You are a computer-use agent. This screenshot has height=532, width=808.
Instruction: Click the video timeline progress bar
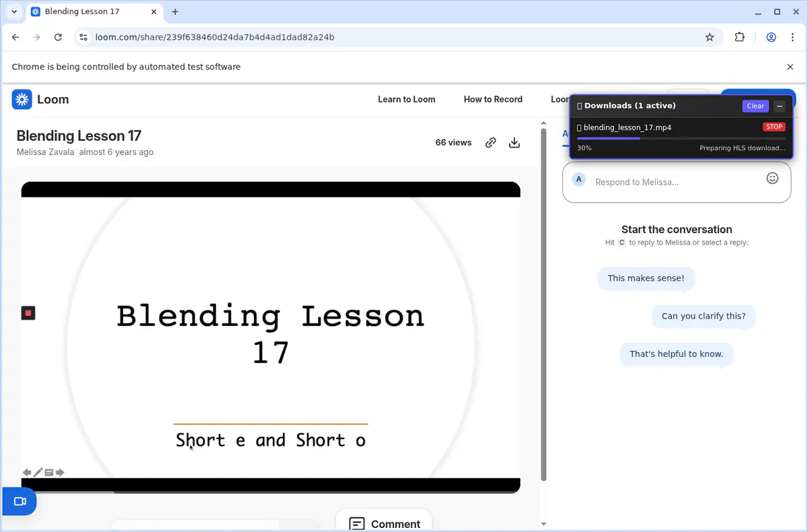271,492
